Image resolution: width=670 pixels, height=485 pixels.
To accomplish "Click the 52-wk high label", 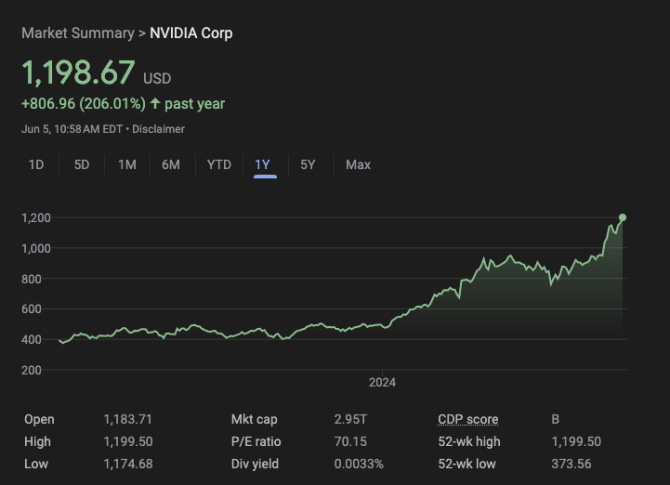I will [469, 441].
